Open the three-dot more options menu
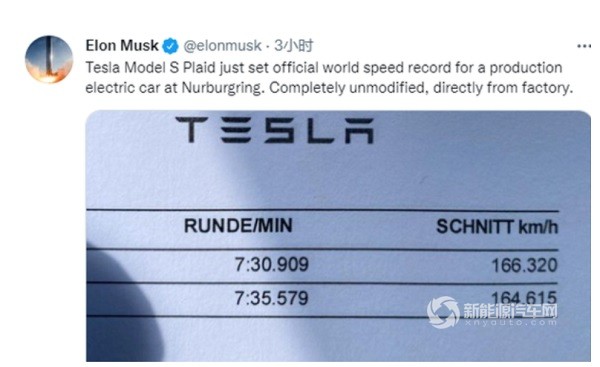 [x=584, y=46]
